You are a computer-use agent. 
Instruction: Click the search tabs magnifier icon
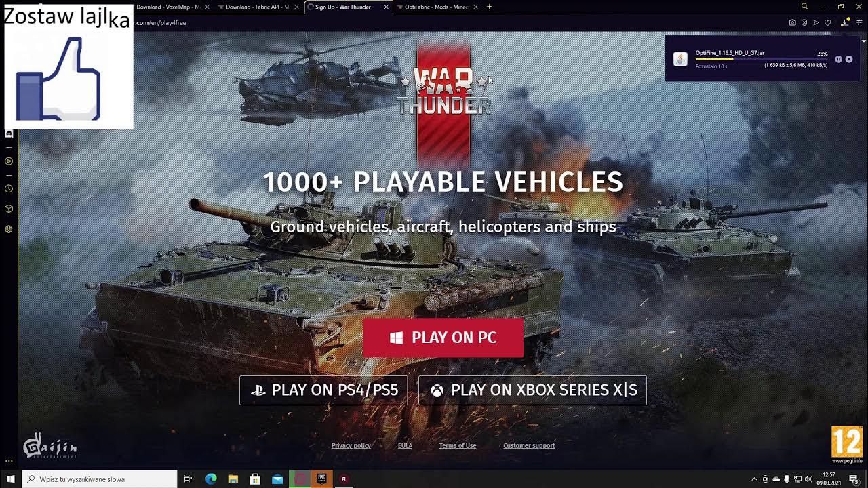tap(804, 7)
